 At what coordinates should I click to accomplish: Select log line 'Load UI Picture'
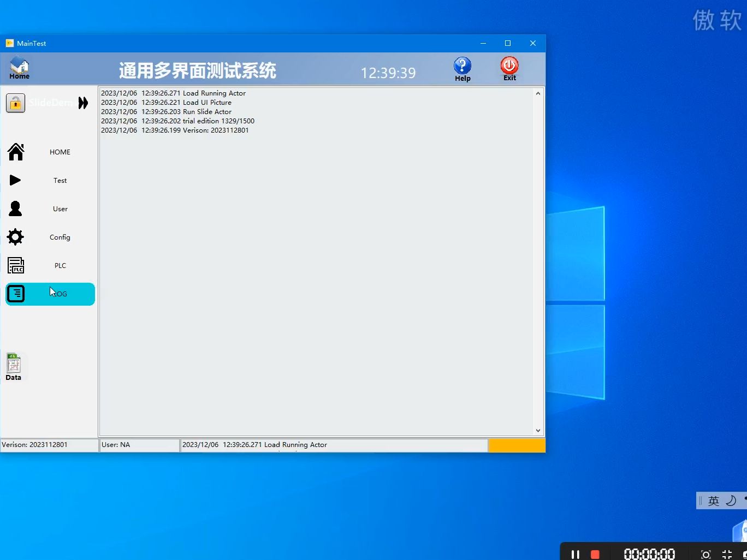coord(167,103)
